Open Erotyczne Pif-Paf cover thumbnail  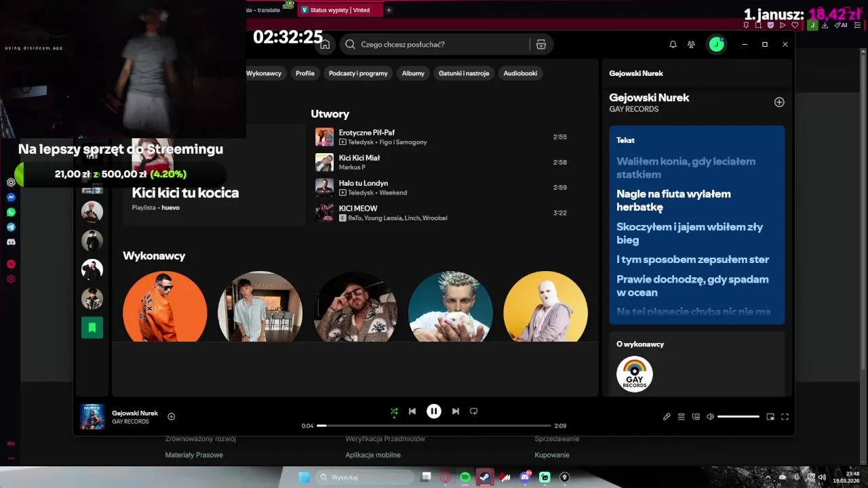(x=324, y=137)
